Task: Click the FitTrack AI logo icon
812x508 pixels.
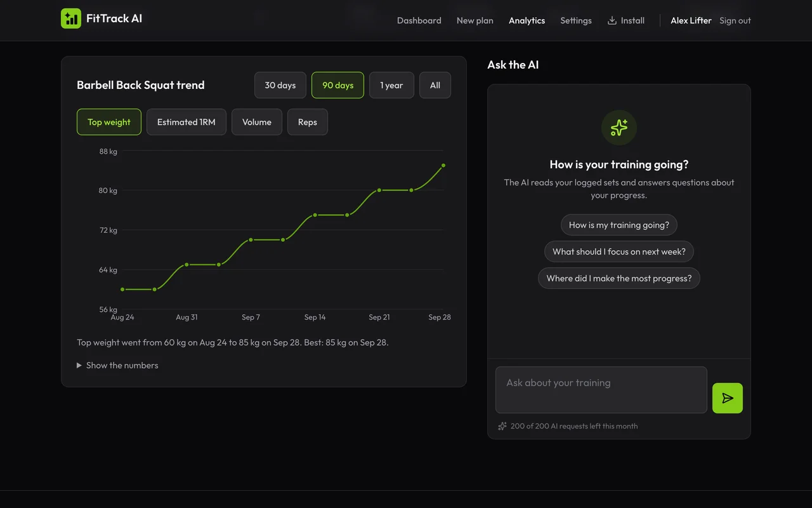Action: (71, 18)
